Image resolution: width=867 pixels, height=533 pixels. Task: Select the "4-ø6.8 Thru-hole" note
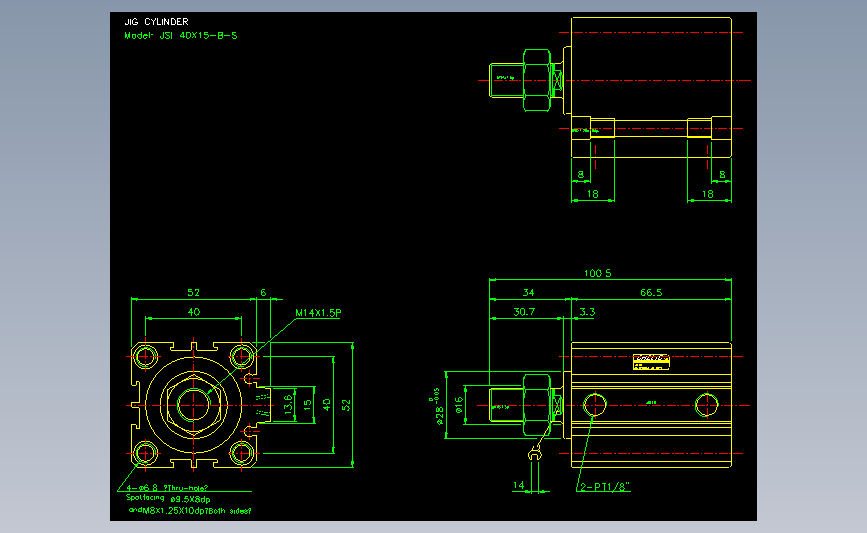pyautogui.click(x=168, y=488)
